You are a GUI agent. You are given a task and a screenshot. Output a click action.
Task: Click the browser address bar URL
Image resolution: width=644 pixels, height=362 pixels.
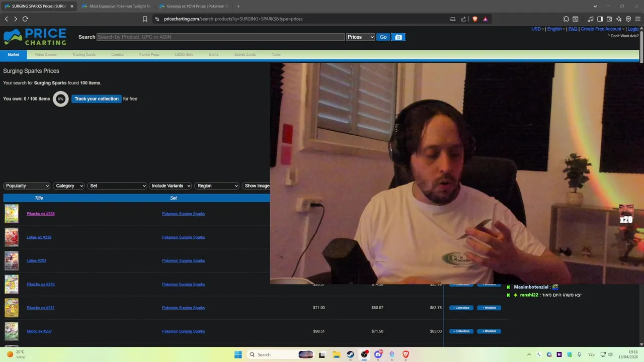click(x=233, y=19)
